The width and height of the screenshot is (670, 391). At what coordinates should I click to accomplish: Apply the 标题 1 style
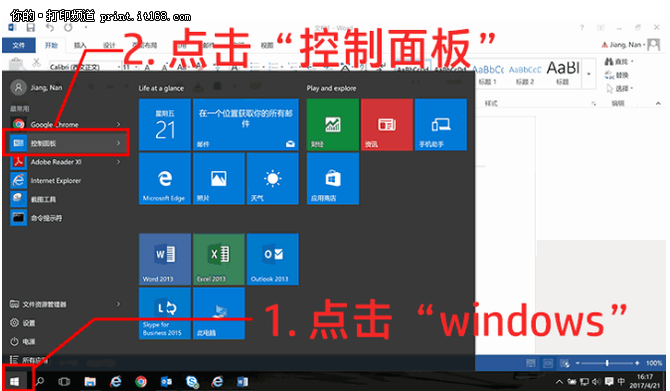click(x=488, y=74)
